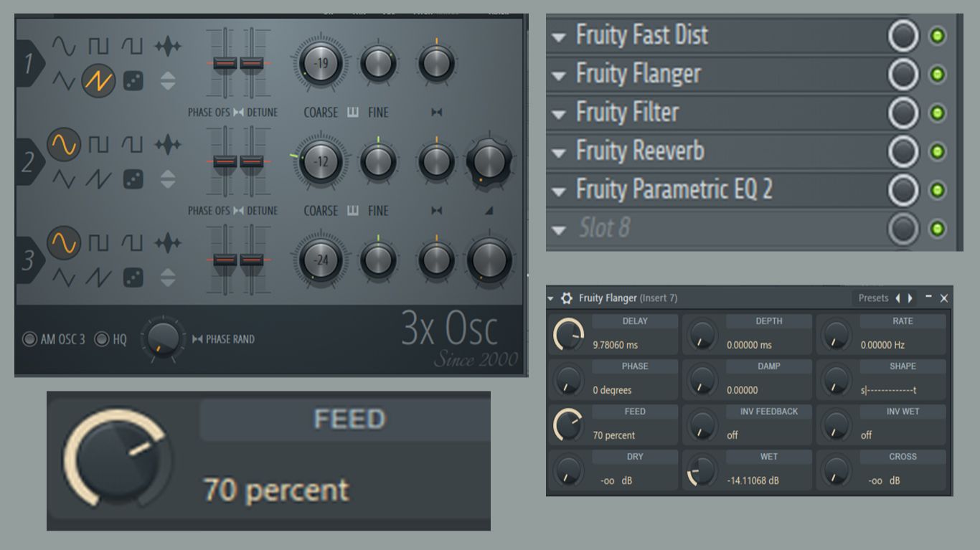Click the up/down arrows on oscillator 1
The width and height of the screenshot is (980, 550).
167,81
